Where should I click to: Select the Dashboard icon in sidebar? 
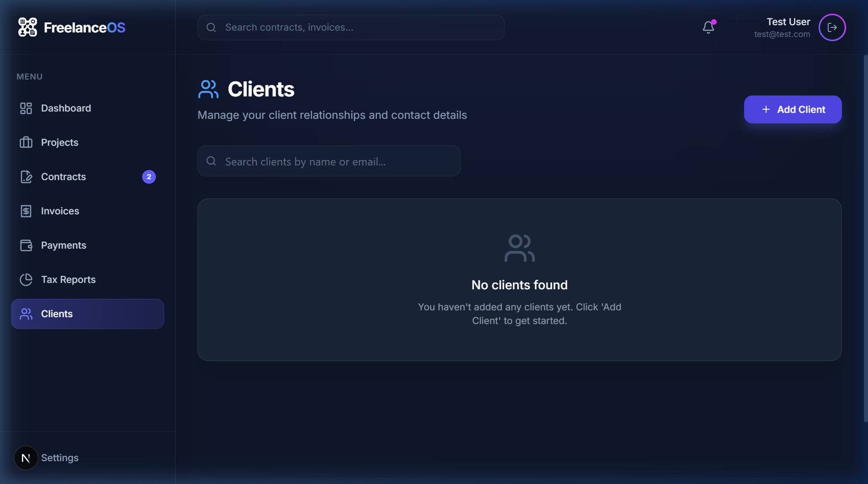coord(26,108)
